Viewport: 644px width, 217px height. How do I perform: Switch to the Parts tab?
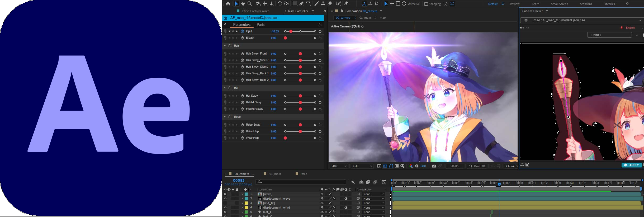tap(261, 25)
